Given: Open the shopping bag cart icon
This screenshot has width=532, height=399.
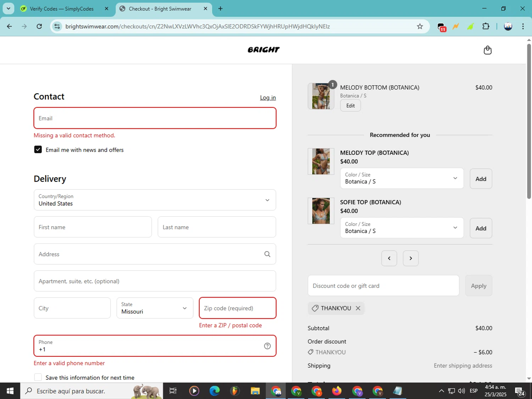Looking at the screenshot, I should click(488, 50).
